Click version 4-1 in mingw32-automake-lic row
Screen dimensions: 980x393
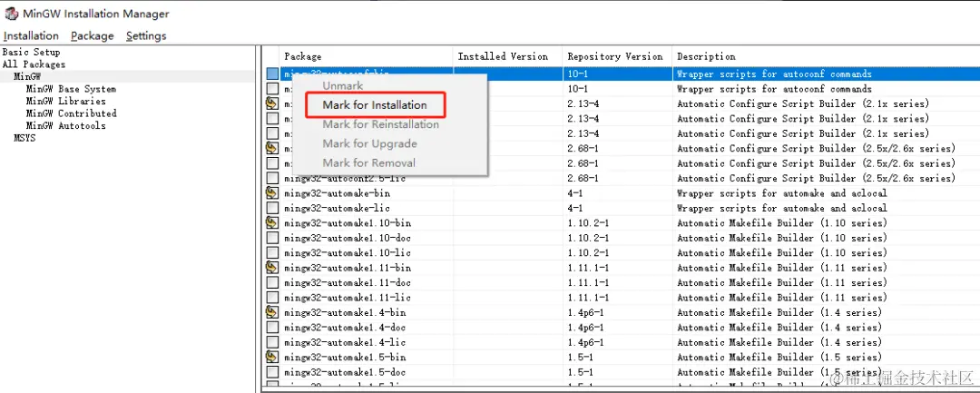575,208
